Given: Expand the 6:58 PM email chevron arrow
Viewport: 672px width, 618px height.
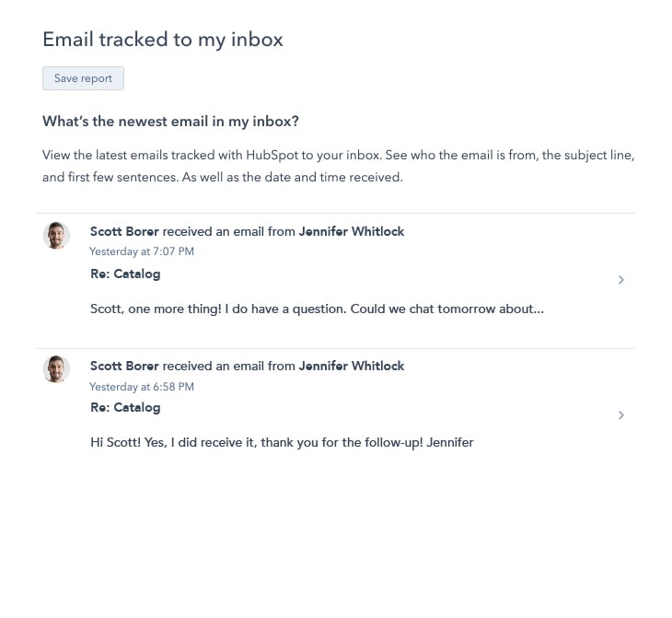Looking at the screenshot, I should (x=621, y=415).
